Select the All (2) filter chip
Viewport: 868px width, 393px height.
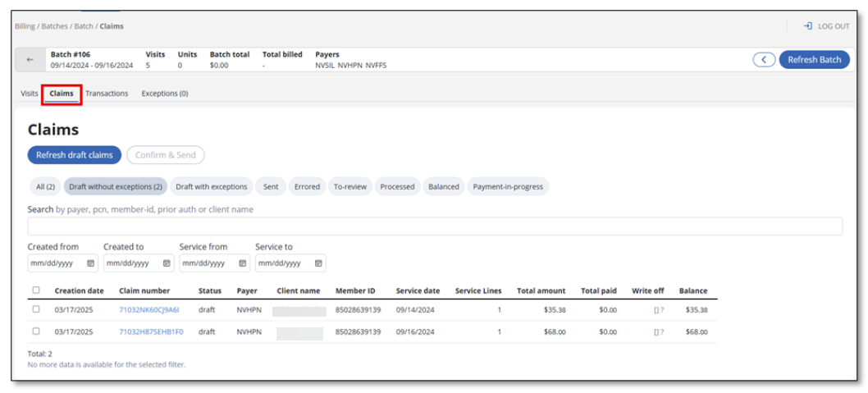coord(45,187)
